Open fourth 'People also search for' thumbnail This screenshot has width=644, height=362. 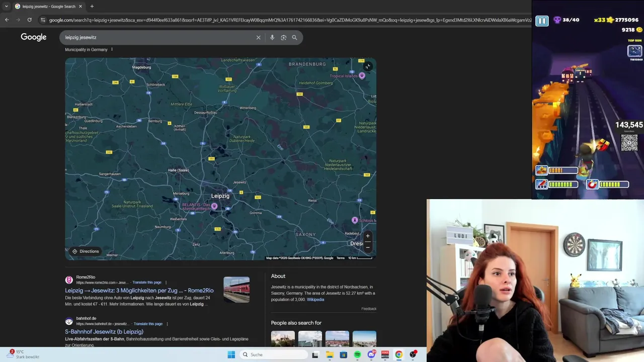tap(364, 339)
